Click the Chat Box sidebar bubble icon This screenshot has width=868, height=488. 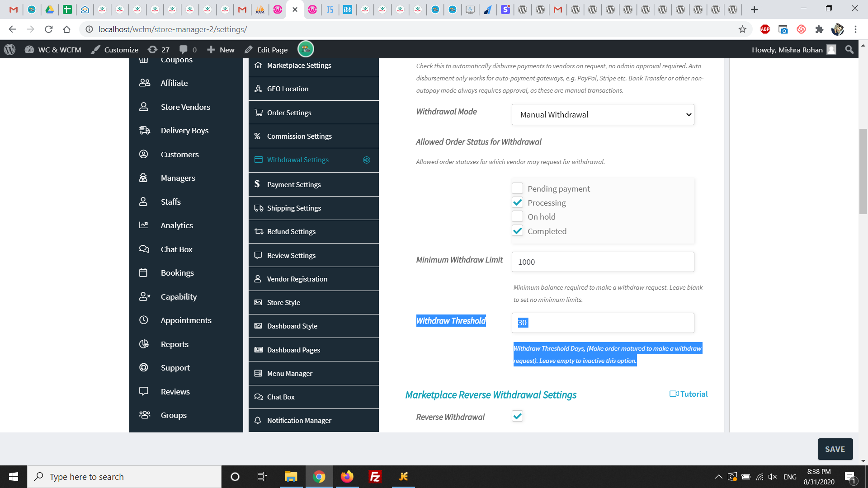pyautogui.click(x=144, y=249)
